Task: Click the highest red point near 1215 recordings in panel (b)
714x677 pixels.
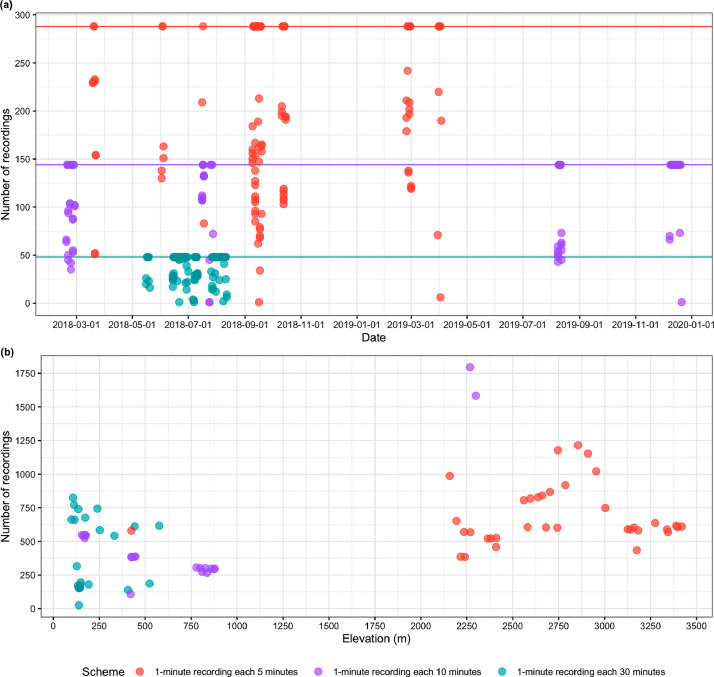Action: 578,445
